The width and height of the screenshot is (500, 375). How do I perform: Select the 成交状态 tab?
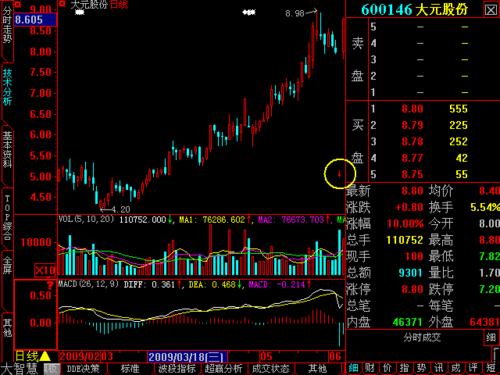coord(271,369)
